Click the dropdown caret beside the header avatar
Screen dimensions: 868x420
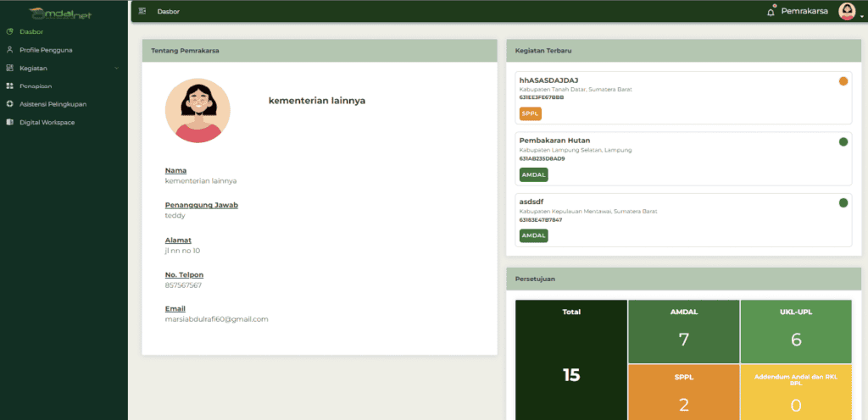[861, 15]
